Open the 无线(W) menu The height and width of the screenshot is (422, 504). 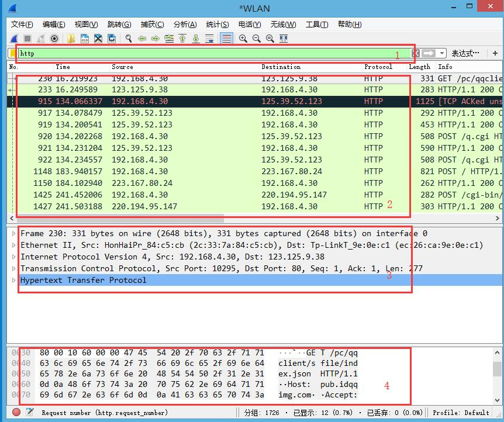[283, 25]
